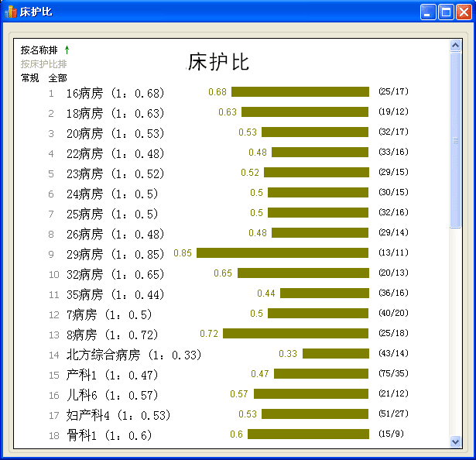Click the (20/13) count text
Screen dimensions: 476x460
click(x=393, y=273)
